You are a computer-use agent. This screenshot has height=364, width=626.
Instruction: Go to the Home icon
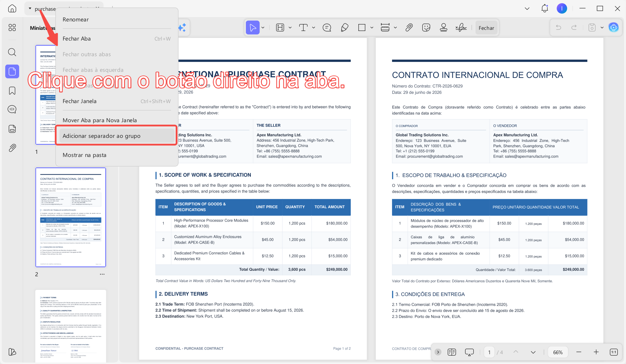pyautogui.click(x=12, y=8)
